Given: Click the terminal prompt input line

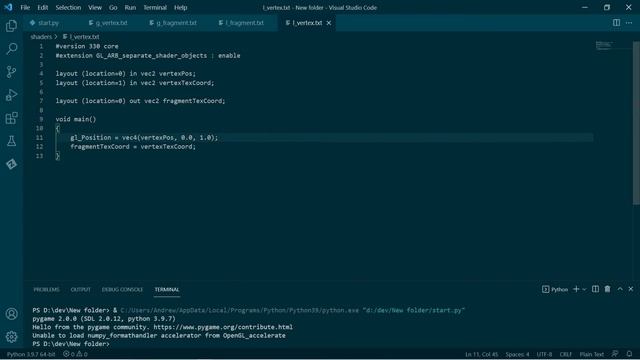Looking at the screenshot, I should coord(71,344).
